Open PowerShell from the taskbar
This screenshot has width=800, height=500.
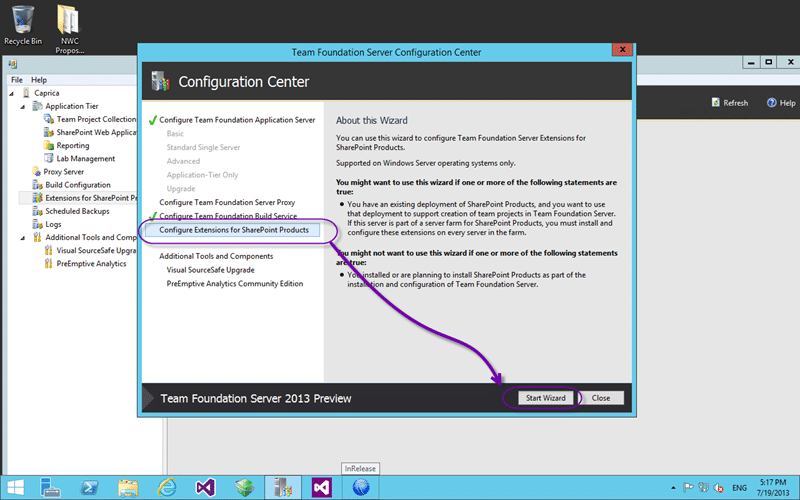tap(89, 488)
